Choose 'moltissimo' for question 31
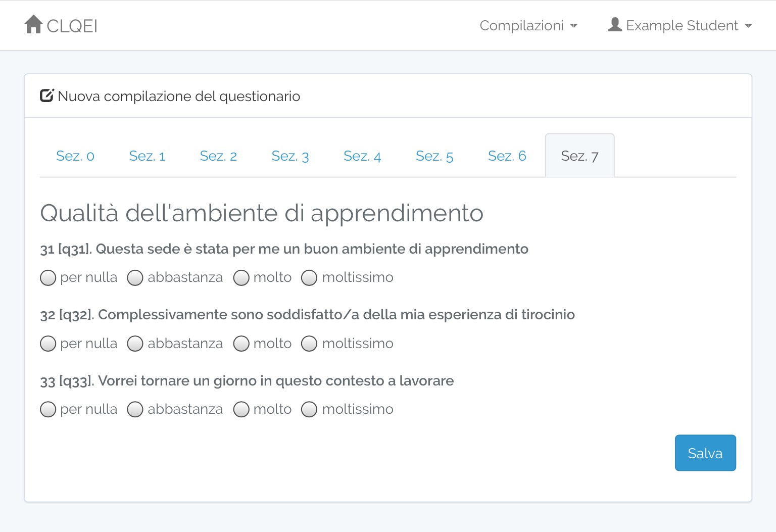The height and width of the screenshot is (532, 776). coord(309,277)
